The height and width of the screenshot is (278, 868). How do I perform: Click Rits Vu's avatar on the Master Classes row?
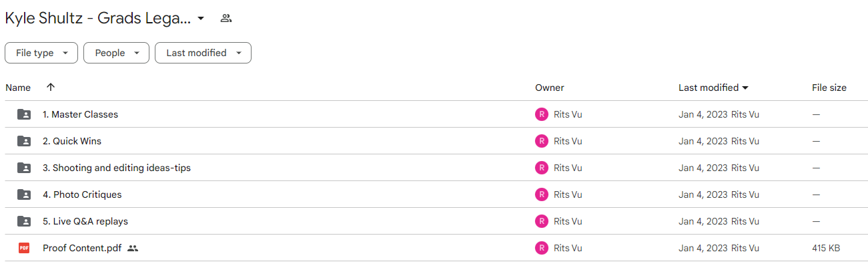pos(542,114)
